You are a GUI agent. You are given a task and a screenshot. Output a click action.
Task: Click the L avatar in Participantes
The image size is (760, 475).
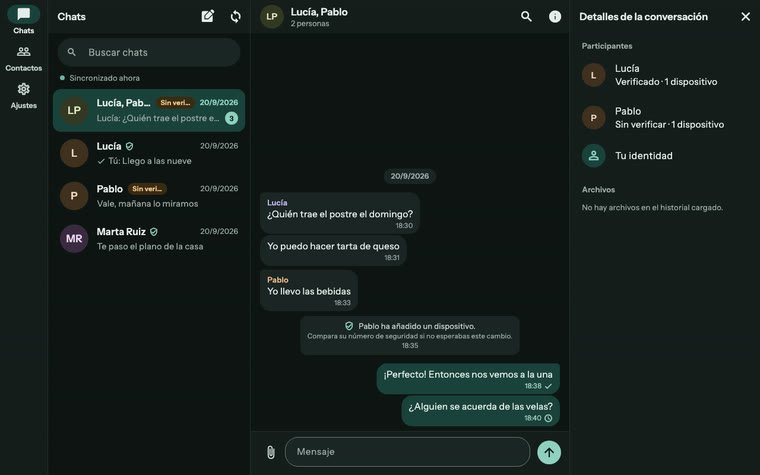pyautogui.click(x=593, y=75)
